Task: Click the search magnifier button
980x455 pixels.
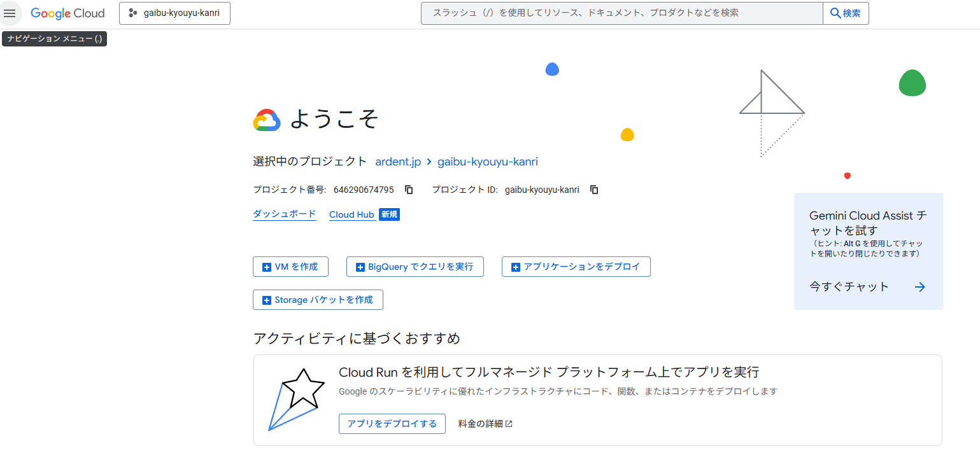Action: tap(846, 13)
